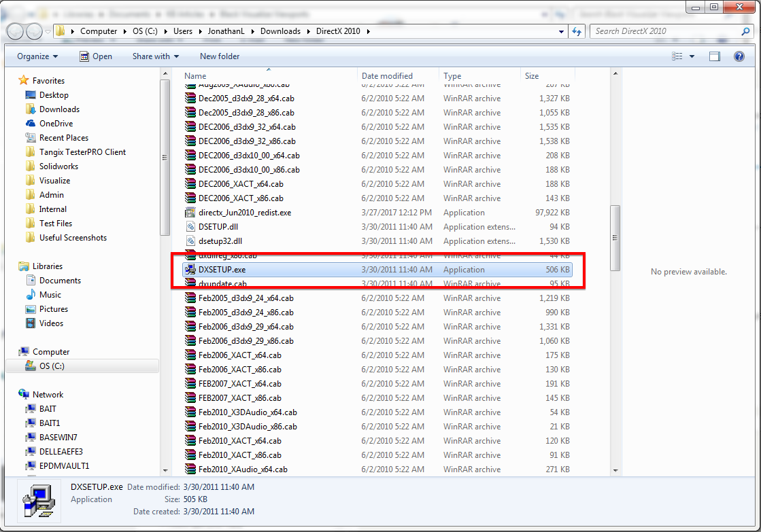
Task: Click the file list vertical scrollbar thumb
Action: coord(615,238)
